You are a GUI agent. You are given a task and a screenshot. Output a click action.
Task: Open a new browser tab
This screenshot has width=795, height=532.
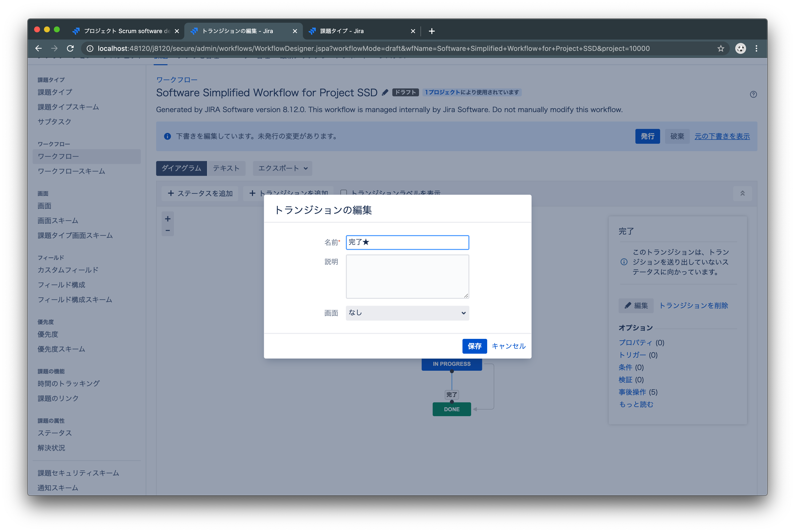pos(432,31)
